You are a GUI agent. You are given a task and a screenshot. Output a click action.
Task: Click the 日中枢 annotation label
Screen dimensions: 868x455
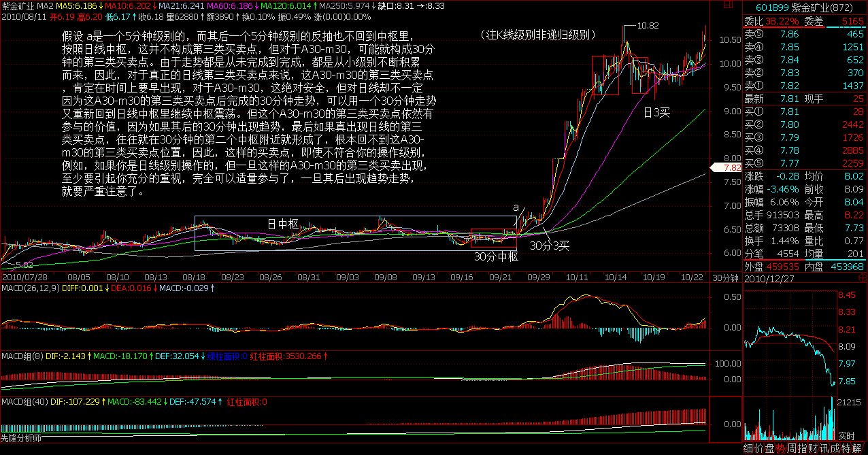pos(282,223)
